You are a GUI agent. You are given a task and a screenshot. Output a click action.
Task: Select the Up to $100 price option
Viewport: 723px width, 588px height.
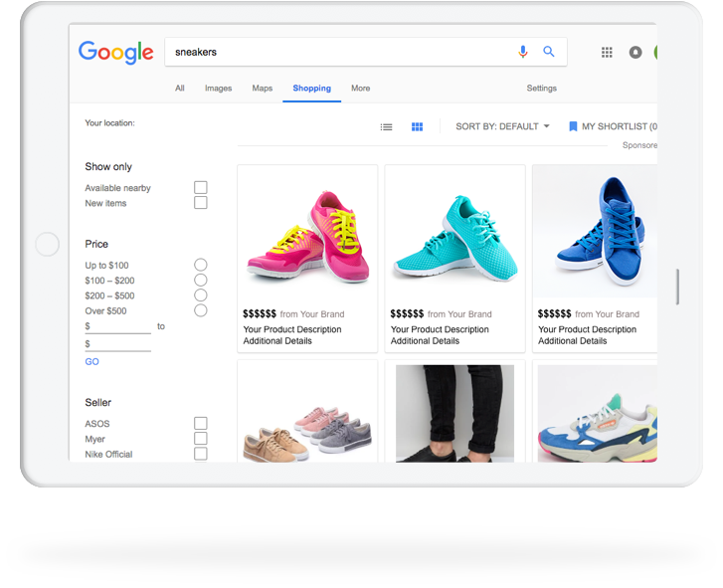201,265
